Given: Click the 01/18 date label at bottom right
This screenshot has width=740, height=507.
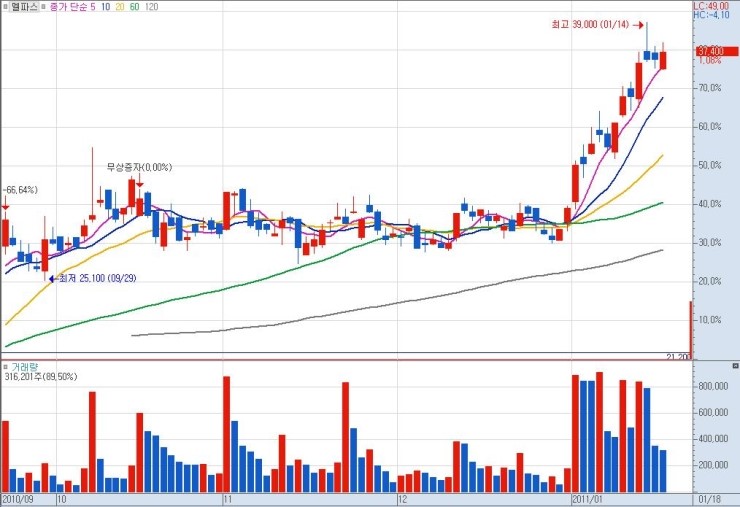Looking at the screenshot, I should [708, 497].
